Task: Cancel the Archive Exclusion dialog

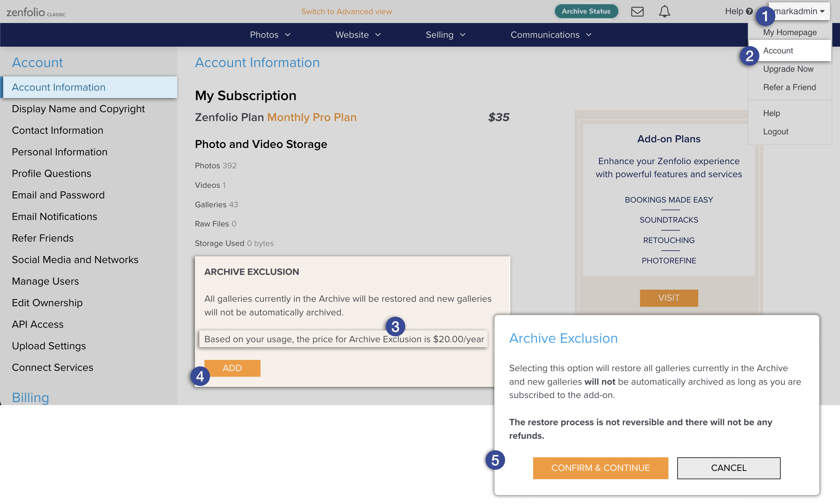Action: coord(729,468)
